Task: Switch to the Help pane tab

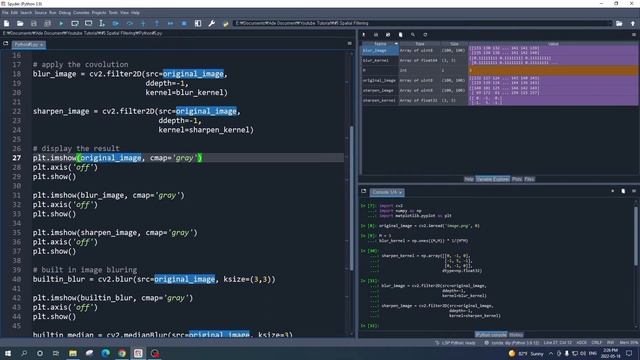Action: 469,179
